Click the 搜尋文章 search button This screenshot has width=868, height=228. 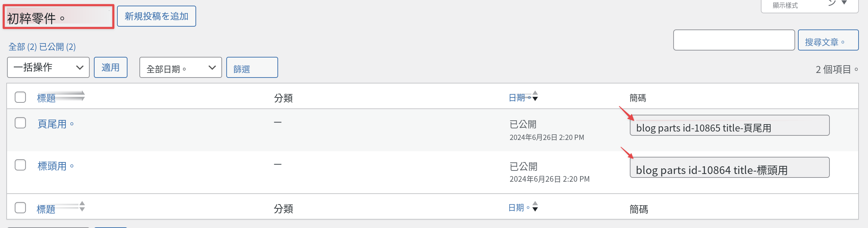click(828, 40)
